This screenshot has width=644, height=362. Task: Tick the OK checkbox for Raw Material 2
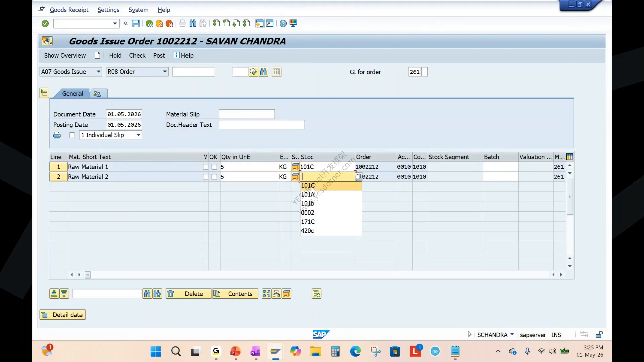214,177
